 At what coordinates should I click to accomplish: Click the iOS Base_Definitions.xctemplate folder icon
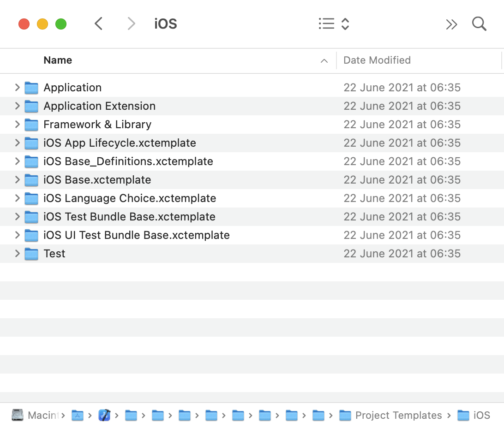click(31, 161)
